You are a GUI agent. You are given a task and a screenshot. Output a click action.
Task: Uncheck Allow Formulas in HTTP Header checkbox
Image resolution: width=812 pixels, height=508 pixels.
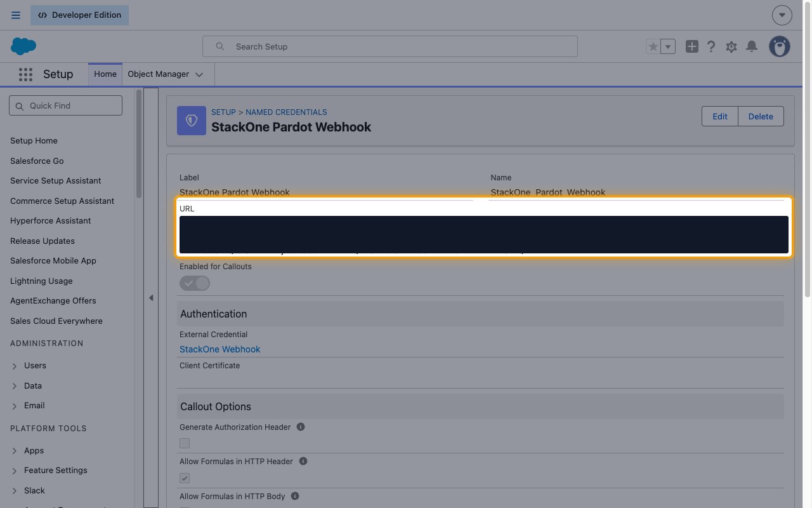pos(185,478)
